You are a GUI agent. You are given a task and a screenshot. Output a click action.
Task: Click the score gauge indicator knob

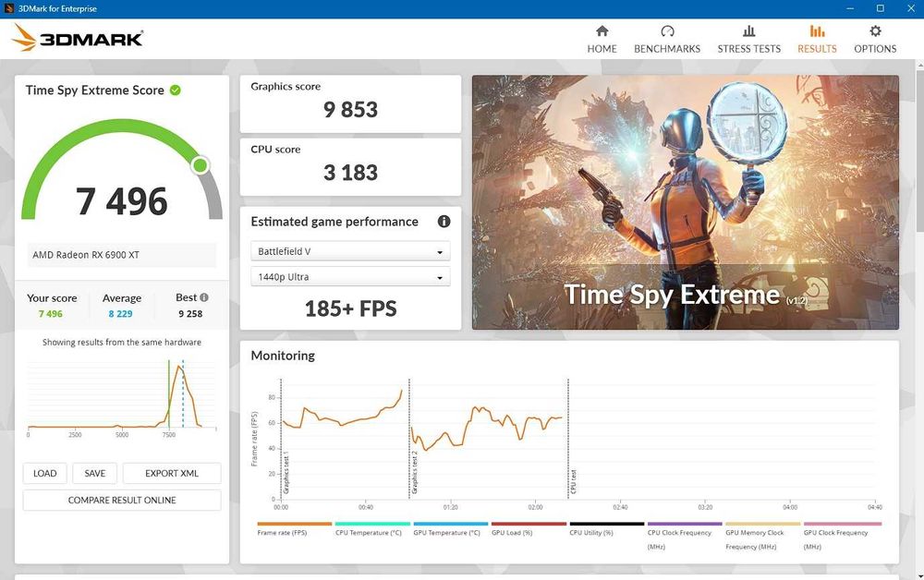click(x=201, y=165)
